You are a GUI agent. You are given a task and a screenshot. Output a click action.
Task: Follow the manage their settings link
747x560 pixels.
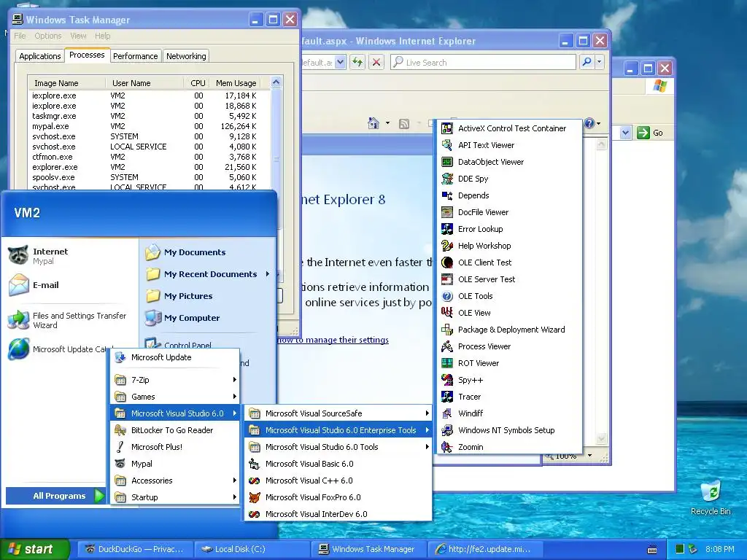pyautogui.click(x=333, y=340)
